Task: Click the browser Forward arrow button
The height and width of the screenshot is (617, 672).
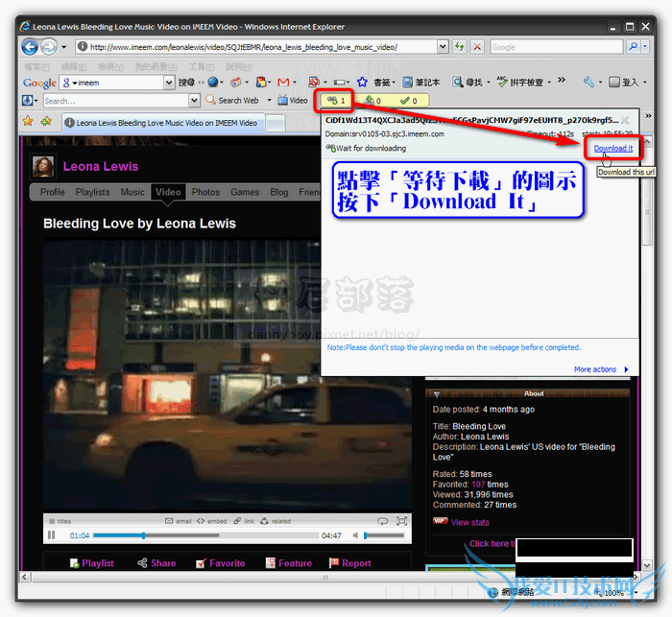Action: click(49, 47)
